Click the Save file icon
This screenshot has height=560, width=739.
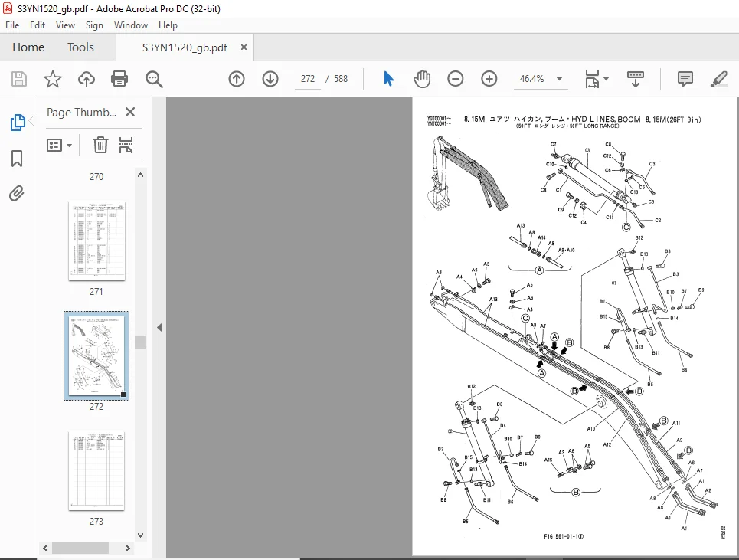[19, 79]
